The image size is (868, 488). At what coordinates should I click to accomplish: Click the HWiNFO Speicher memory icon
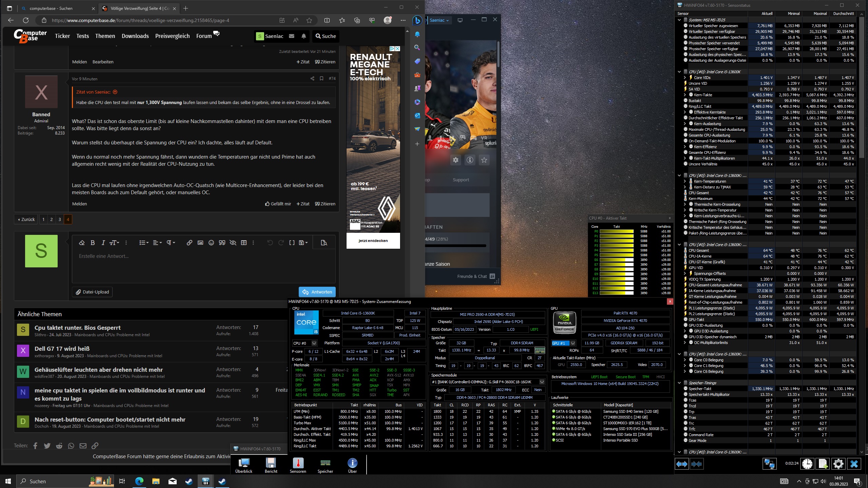(325, 464)
